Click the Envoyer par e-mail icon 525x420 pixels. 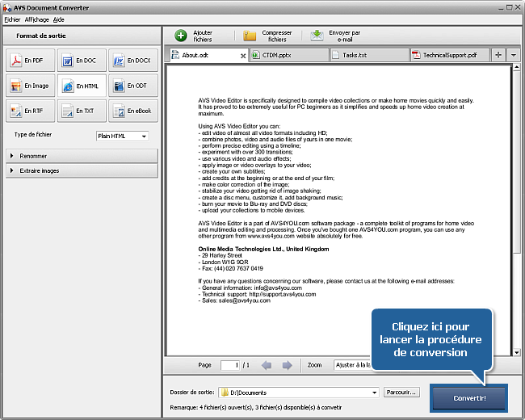[317, 36]
